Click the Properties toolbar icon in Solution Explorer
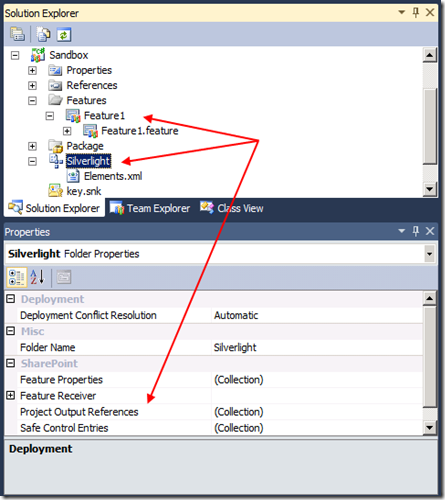The width and height of the screenshot is (445, 500). coord(17,34)
